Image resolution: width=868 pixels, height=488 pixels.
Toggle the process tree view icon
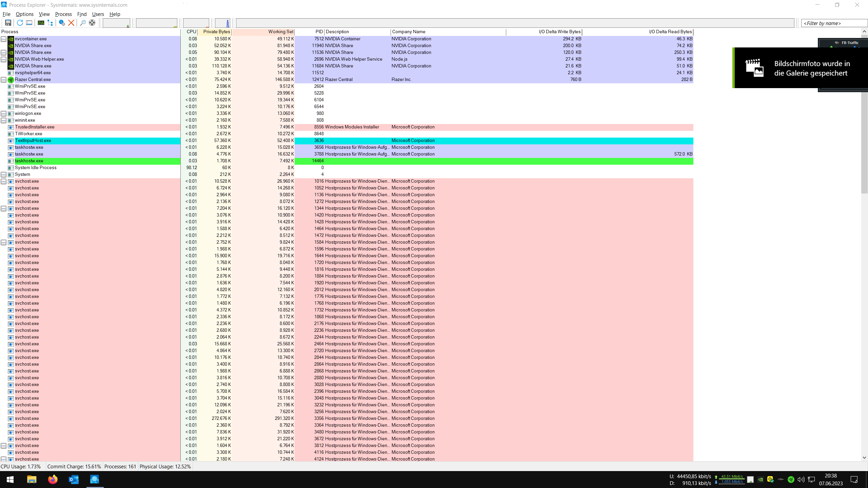click(50, 23)
